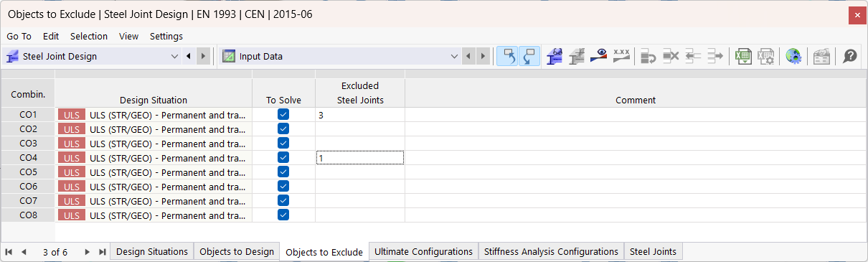Select row header CO4
Viewport: 868px width, 262px height.
click(x=28, y=157)
